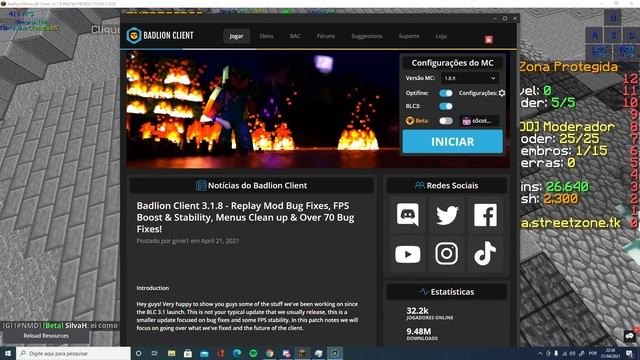Switch to Minecraft window on taskbar
640x360 pixels.
click(x=302, y=353)
